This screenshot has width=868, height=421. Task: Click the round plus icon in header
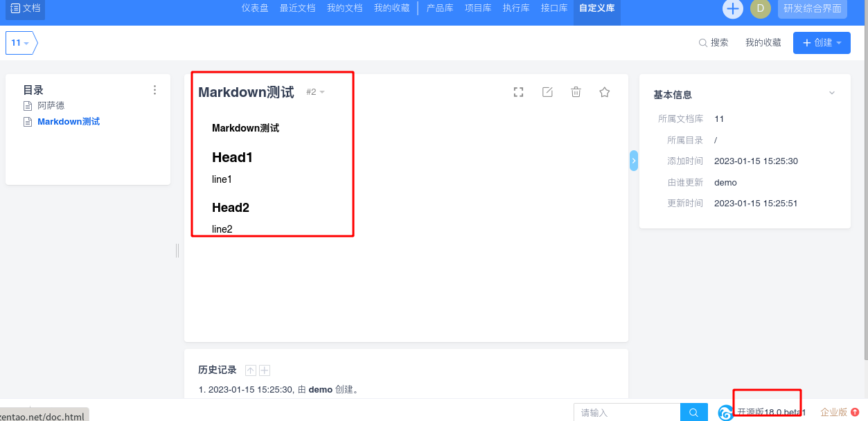click(x=732, y=8)
